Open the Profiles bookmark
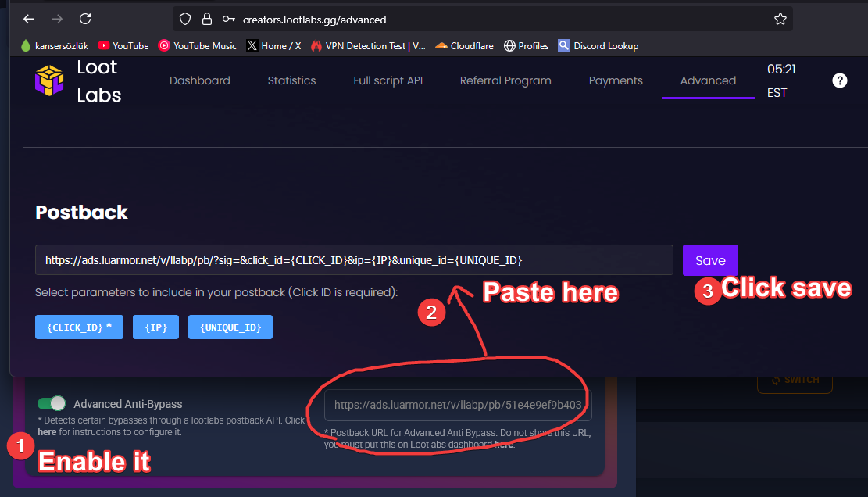Viewport: 868px width, 497px height. pyautogui.click(x=527, y=46)
